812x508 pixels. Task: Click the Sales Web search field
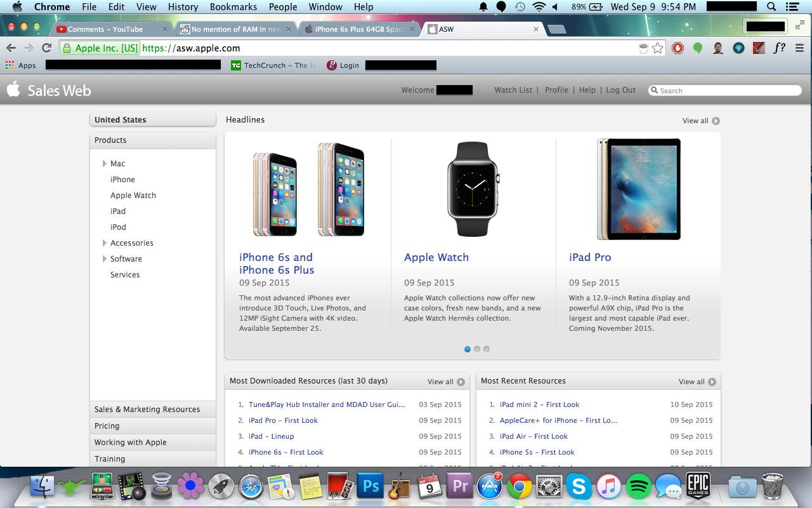(725, 90)
